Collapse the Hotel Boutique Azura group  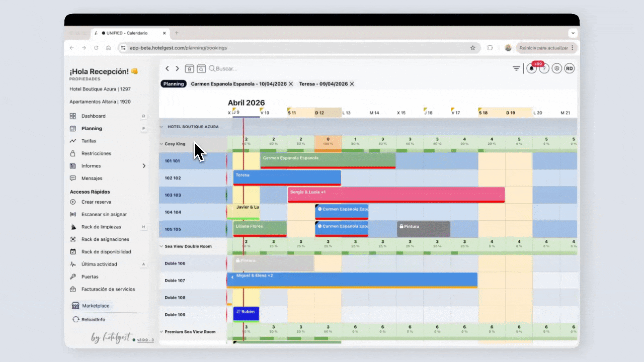162,127
